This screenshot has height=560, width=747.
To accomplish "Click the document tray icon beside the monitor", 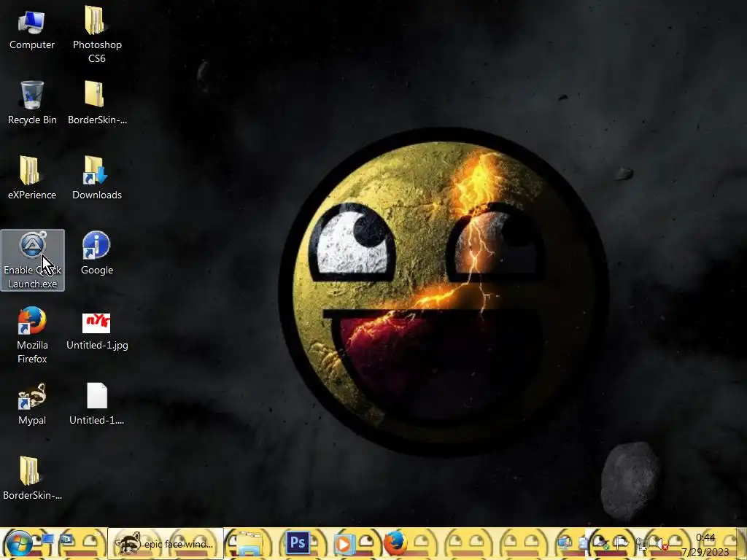I will 583,542.
